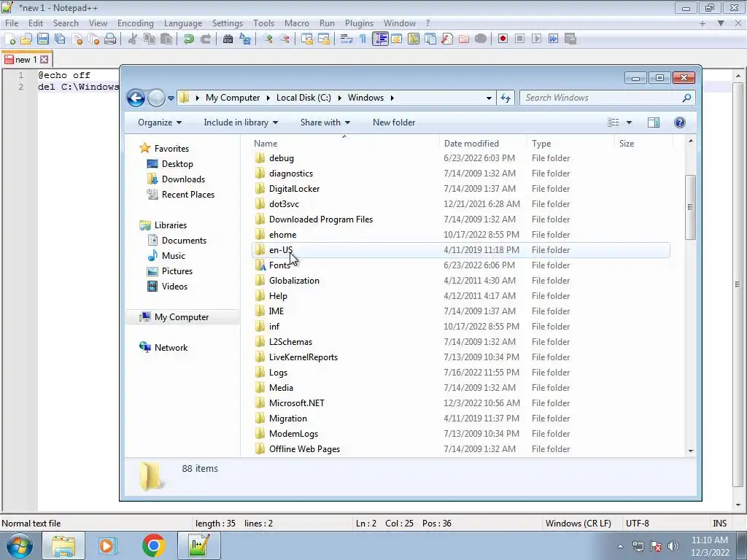
Task: Click the file list vertical scrollbar thumb
Action: [x=690, y=206]
